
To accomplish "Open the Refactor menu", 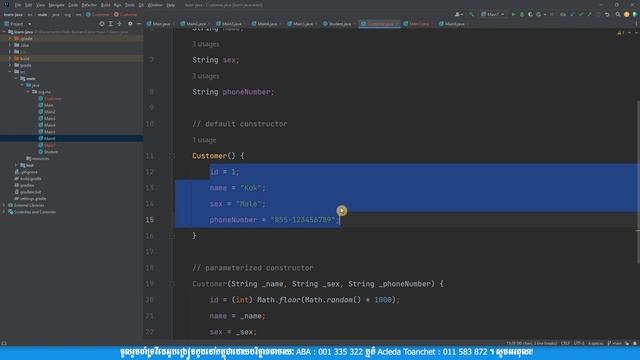I will coord(89,5).
